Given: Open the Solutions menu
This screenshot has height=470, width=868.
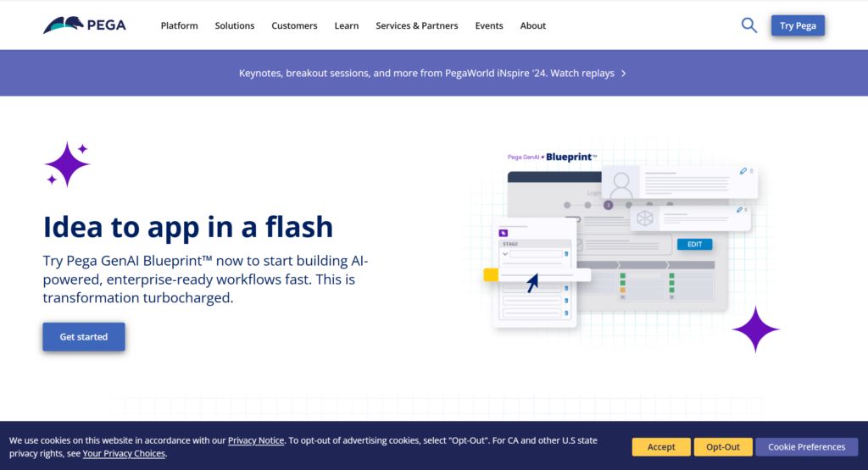Looking at the screenshot, I should pos(235,25).
